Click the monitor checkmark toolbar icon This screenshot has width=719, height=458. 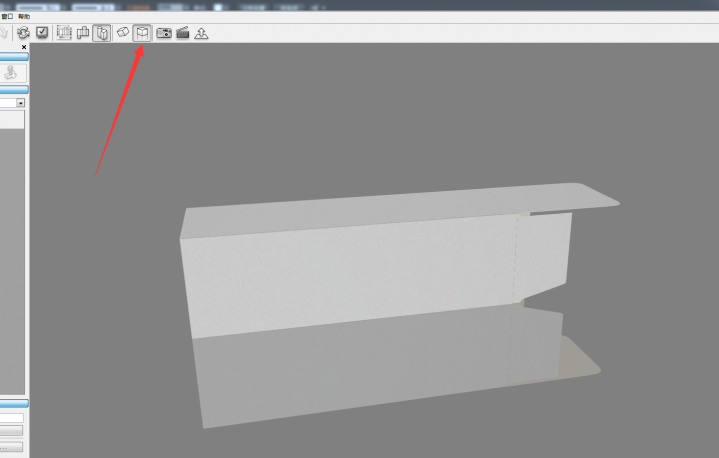[42, 33]
